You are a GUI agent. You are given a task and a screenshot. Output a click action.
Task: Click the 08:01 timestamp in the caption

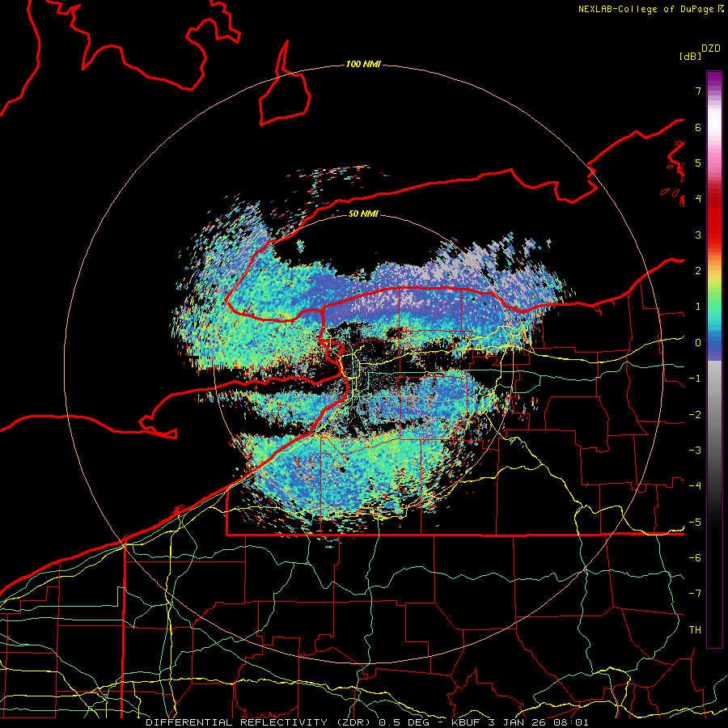[x=570, y=722]
